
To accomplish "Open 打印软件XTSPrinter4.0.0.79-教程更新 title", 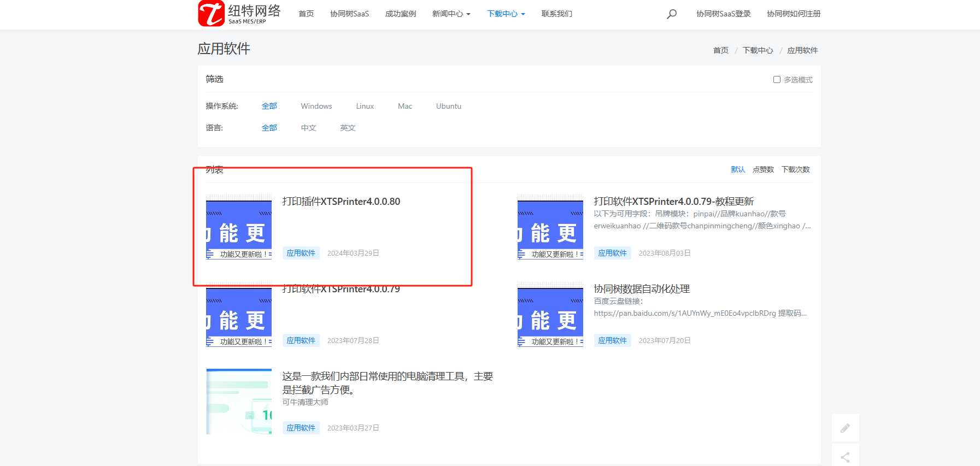I will click(674, 202).
